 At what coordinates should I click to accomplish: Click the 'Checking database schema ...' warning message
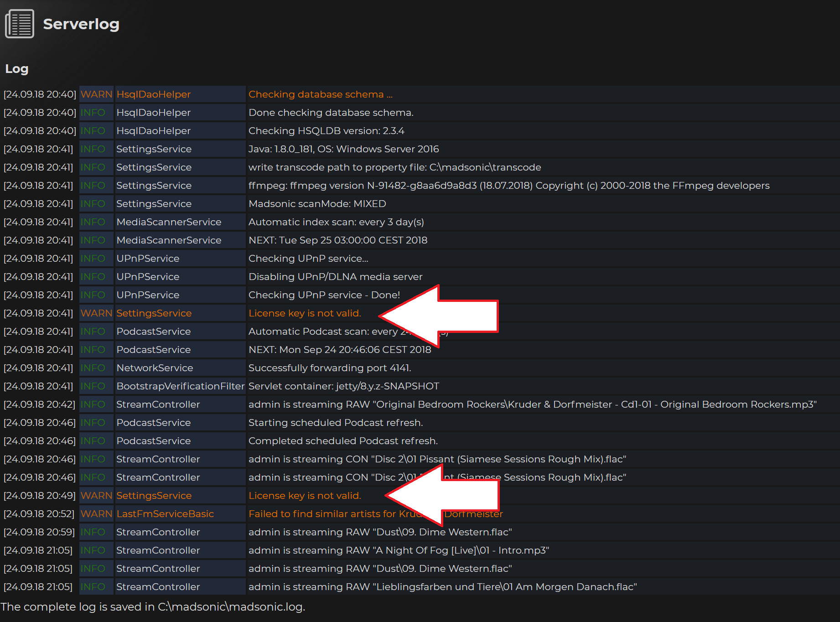coord(320,94)
